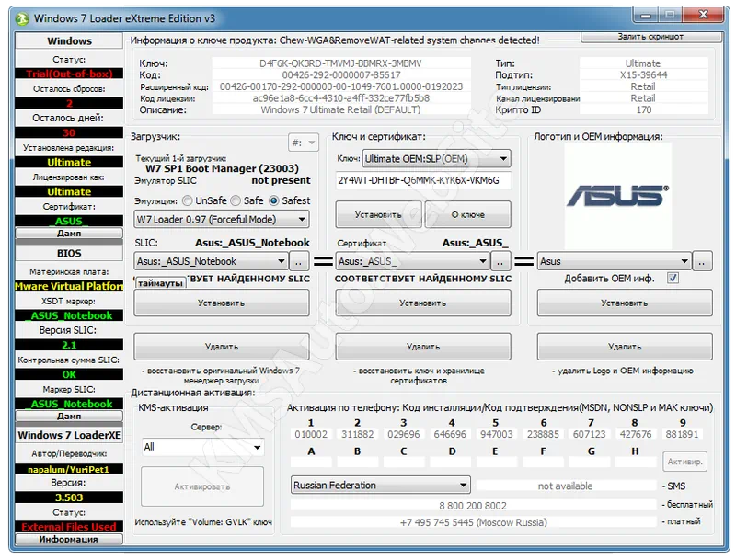Screen dimensions: 736x560
Task: Click confirmation code field B
Action: pyautogui.click(x=357, y=463)
